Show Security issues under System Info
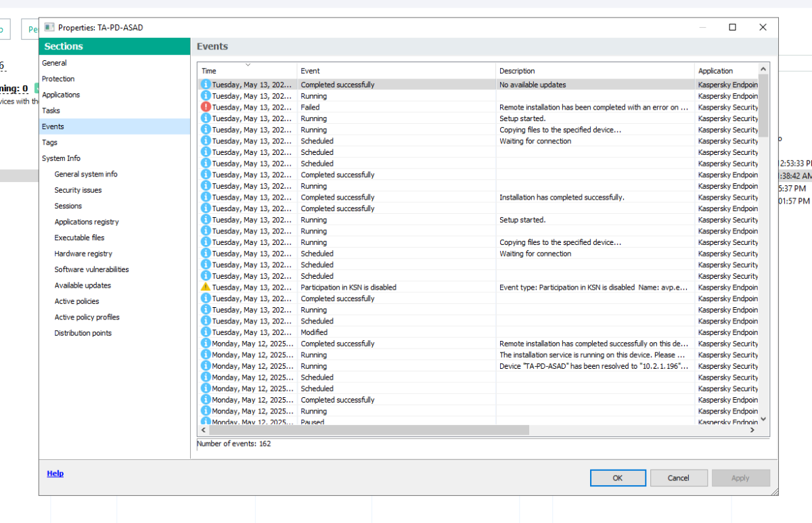The image size is (812, 523). coord(78,190)
